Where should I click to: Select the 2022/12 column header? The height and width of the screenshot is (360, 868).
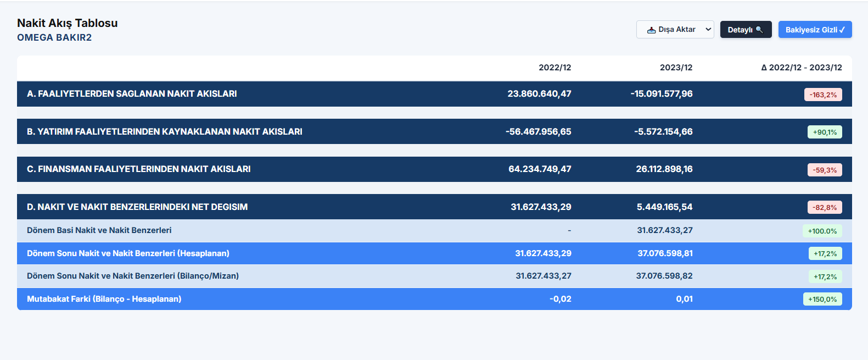[x=555, y=68]
